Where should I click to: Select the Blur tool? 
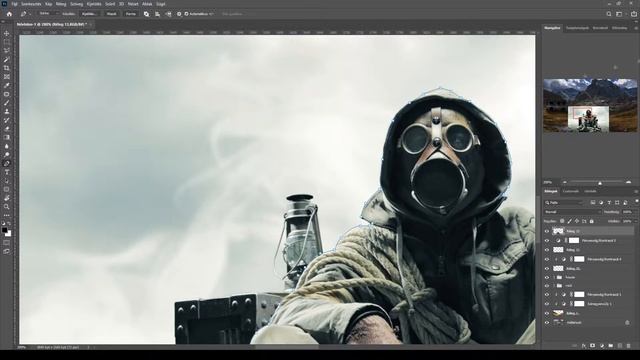click(x=7, y=146)
